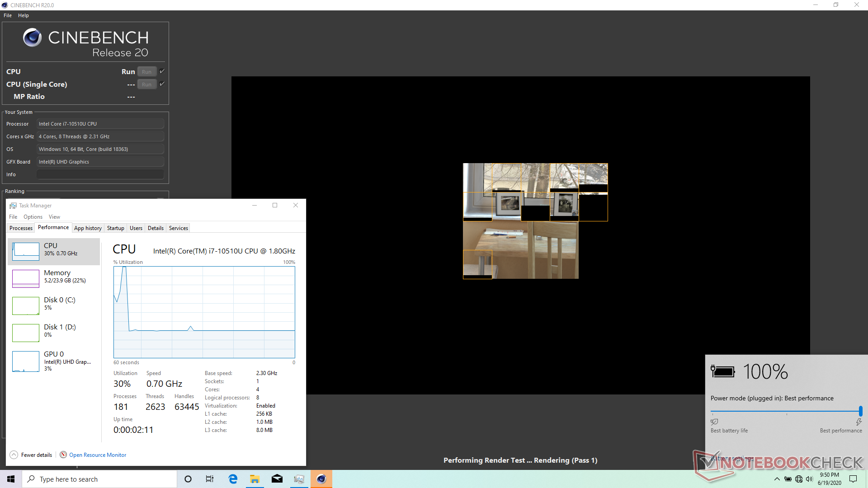Open the Mail app taskbar icon
The image size is (868, 488).
(277, 479)
